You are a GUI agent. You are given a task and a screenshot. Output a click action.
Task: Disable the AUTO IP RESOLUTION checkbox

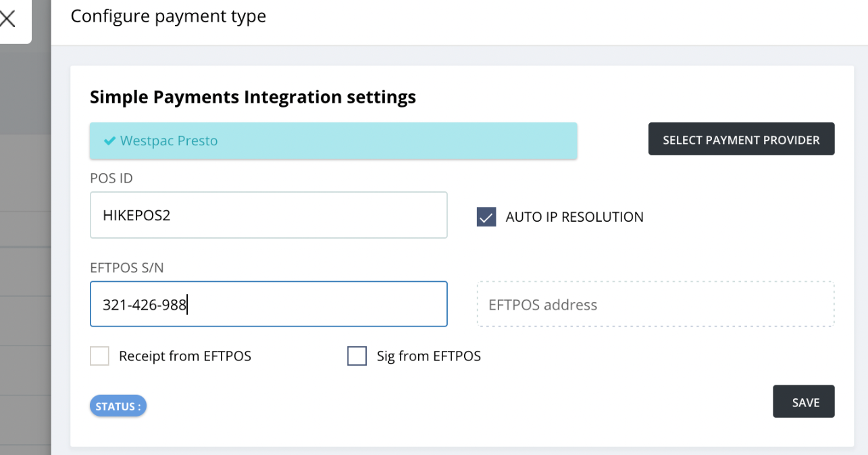point(486,217)
